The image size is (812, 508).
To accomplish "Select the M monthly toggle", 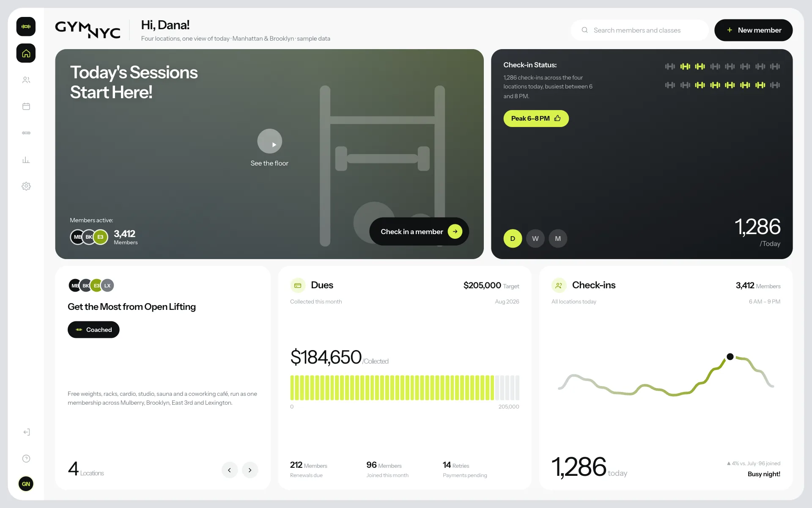I will coord(558,238).
